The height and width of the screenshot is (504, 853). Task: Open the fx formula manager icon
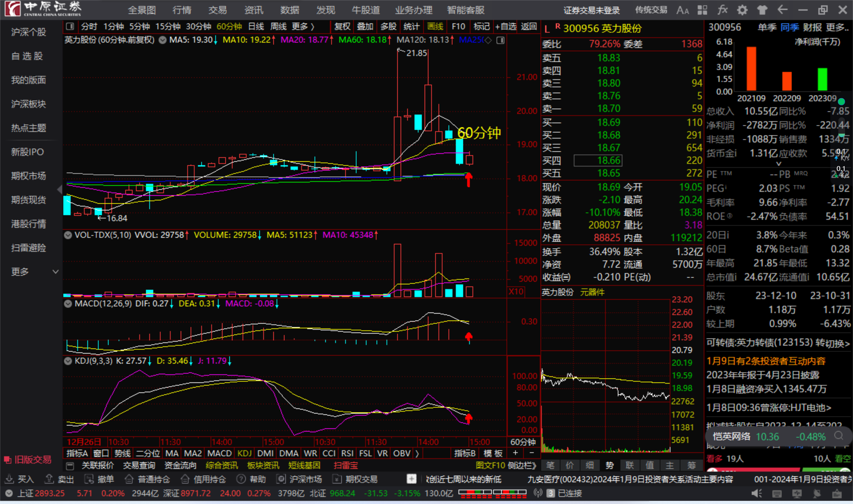pos(722,10)
